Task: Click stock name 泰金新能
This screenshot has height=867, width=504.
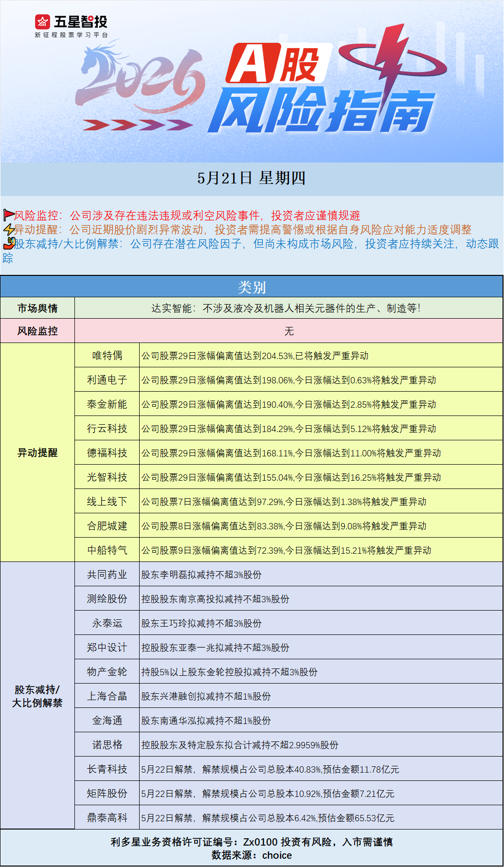Action: pyautogui.click(x=107, y=404)
